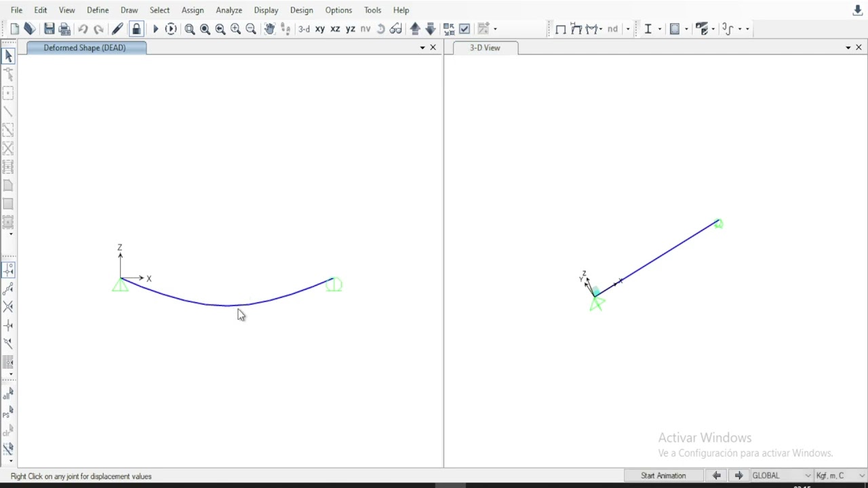Viewport: 868px width, 488px height.
Task: Open the Analyze menu
Action: tap(229, 10)
